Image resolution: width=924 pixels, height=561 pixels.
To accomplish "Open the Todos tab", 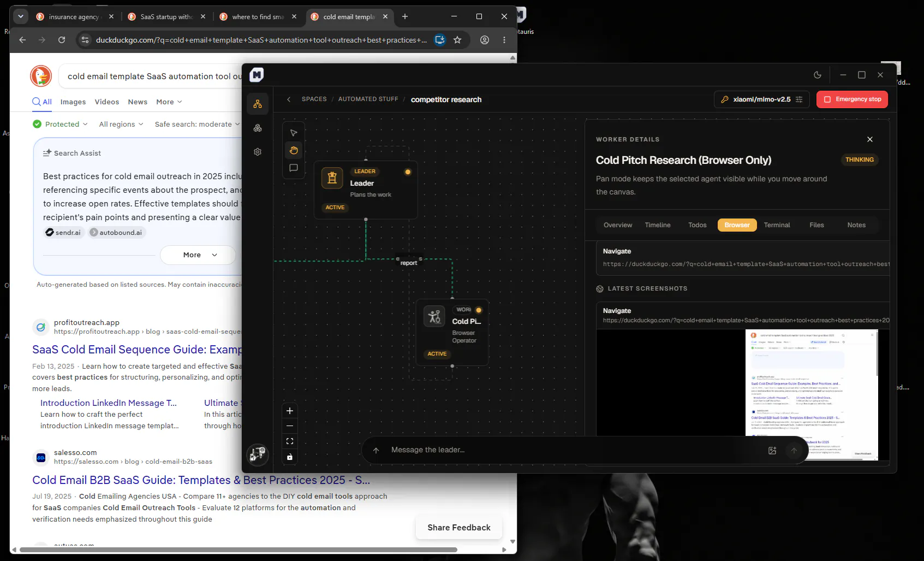I will (698, 225).
